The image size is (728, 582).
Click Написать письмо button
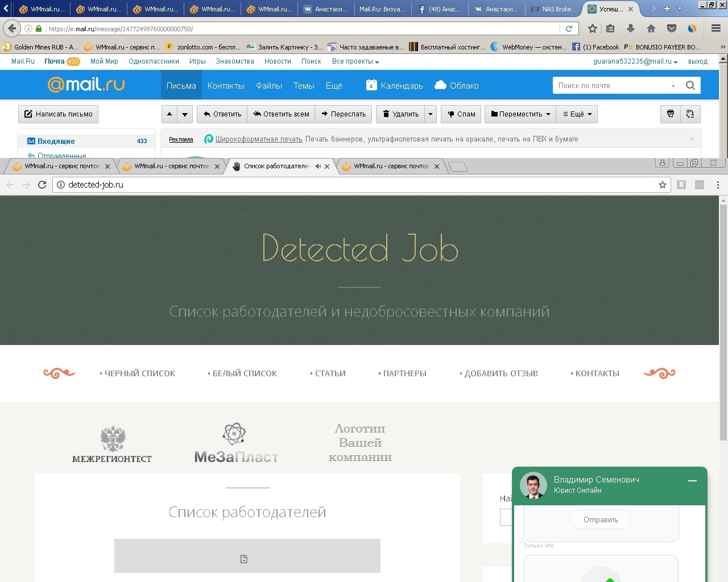click(58, 114)
